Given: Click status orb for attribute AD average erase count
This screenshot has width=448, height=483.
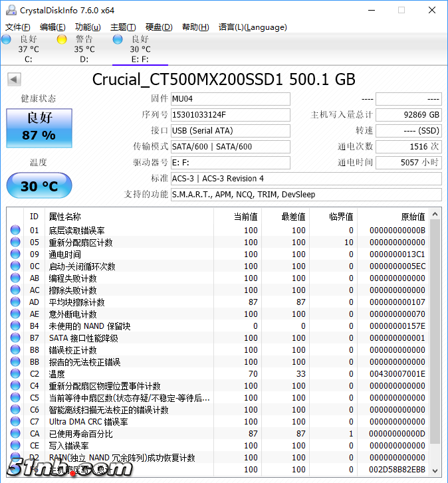Looking at the screenshot, I should tap(15, 302).
